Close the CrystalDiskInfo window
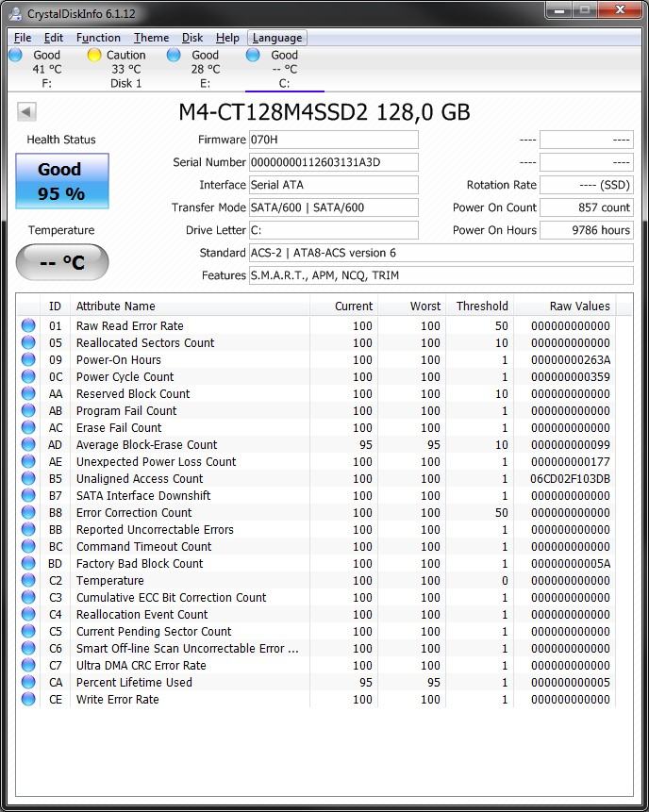Image resolution: width=649 pixels, height=812 pixels. click(x=620, y=9)
